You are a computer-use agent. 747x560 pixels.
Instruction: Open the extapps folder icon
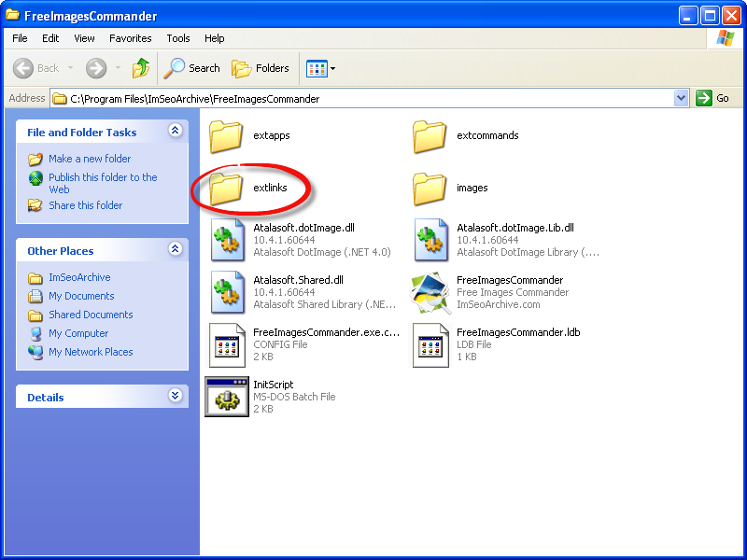(x=226, y=136)
